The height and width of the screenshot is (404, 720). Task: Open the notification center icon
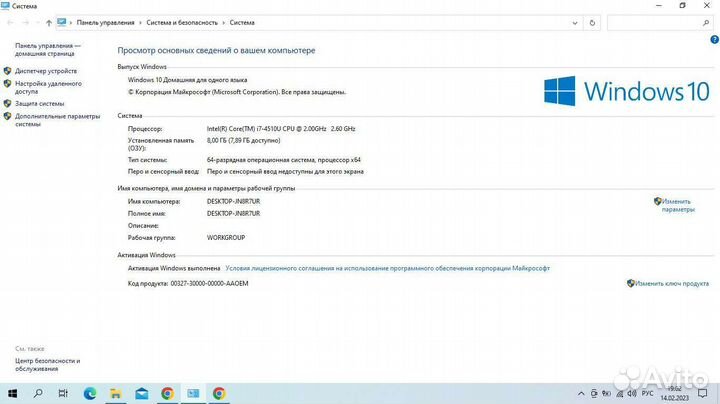703,393
